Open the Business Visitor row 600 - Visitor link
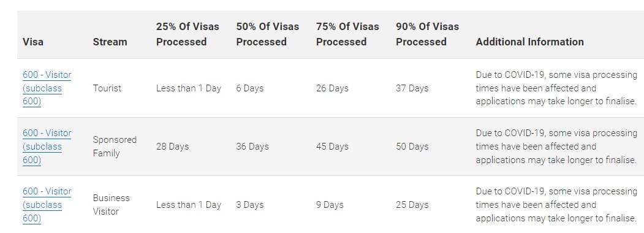Screen dimensions: 644x233 [x=47, y=205]
